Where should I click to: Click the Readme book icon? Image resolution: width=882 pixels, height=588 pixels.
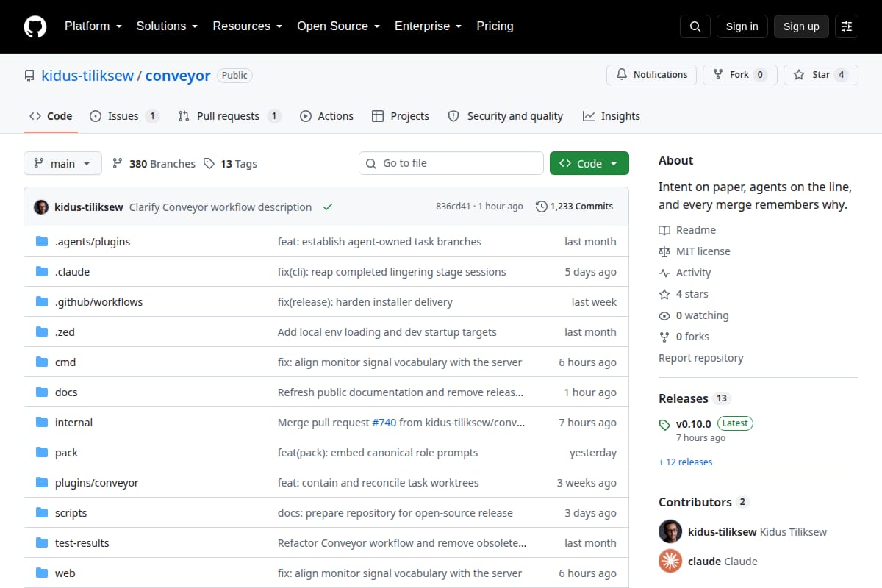point(664,230)
